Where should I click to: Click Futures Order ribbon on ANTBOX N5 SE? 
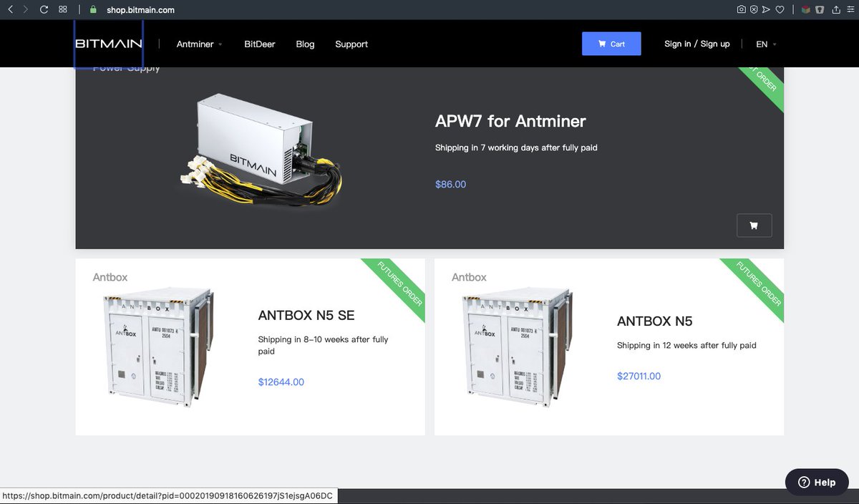click(x=401, y=283)
